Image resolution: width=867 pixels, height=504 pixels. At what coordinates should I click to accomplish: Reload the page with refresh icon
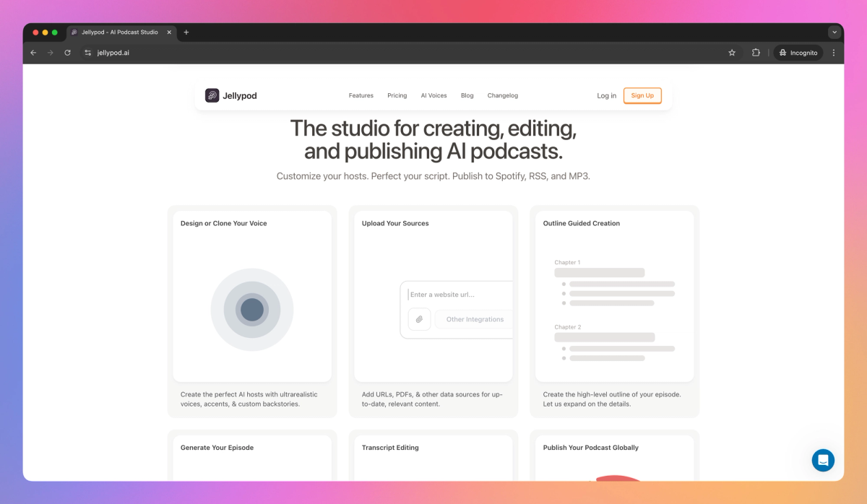pyautogui.click(x=68, y=53)
